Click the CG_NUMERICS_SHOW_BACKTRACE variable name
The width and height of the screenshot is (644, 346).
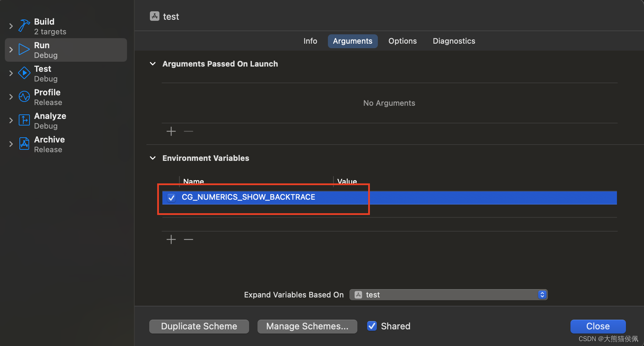point(248,197)
